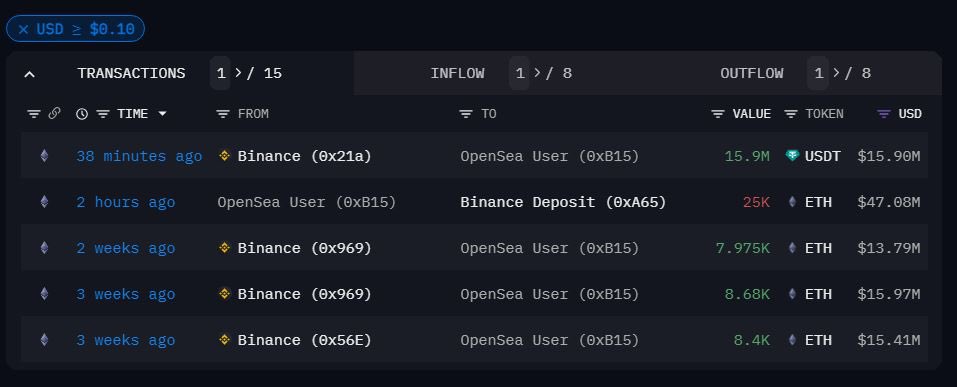This screenshot has width=957, height=387.
Task: Sort by TIME using the dropdown arrow
Action: coord(162,114)
